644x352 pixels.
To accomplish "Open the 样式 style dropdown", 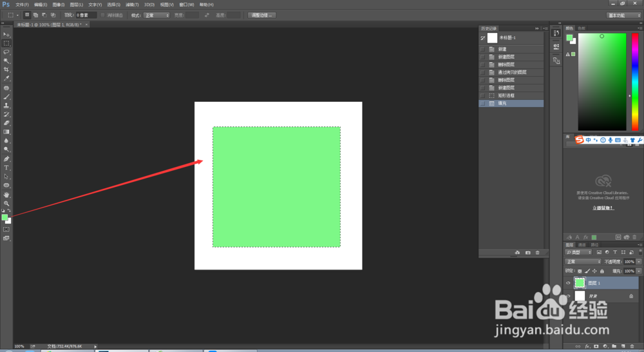I will [156, 15].
